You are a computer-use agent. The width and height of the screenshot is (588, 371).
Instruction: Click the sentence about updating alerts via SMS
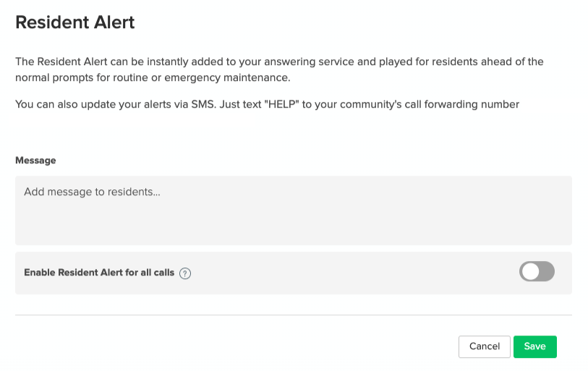[x=267, y=104]
